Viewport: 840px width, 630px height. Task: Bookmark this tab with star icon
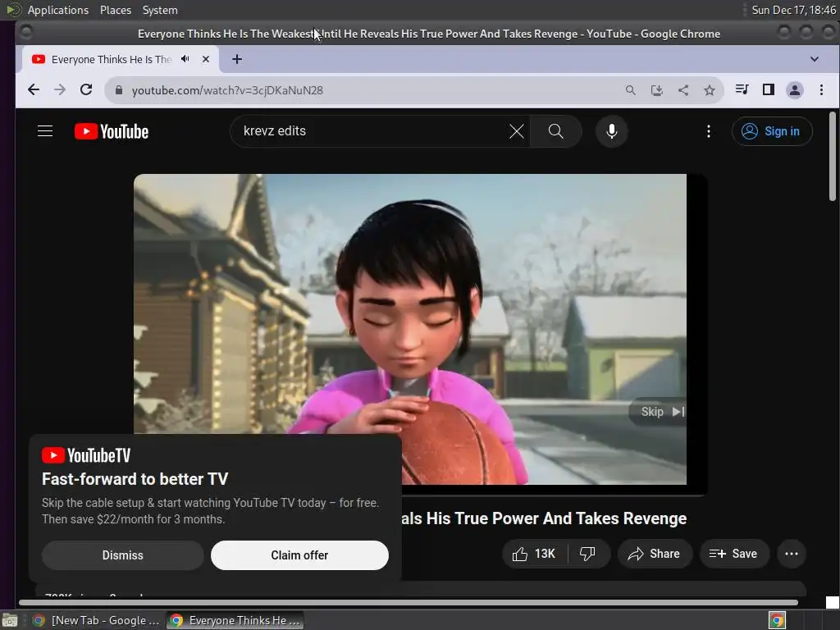pos(710,90)
